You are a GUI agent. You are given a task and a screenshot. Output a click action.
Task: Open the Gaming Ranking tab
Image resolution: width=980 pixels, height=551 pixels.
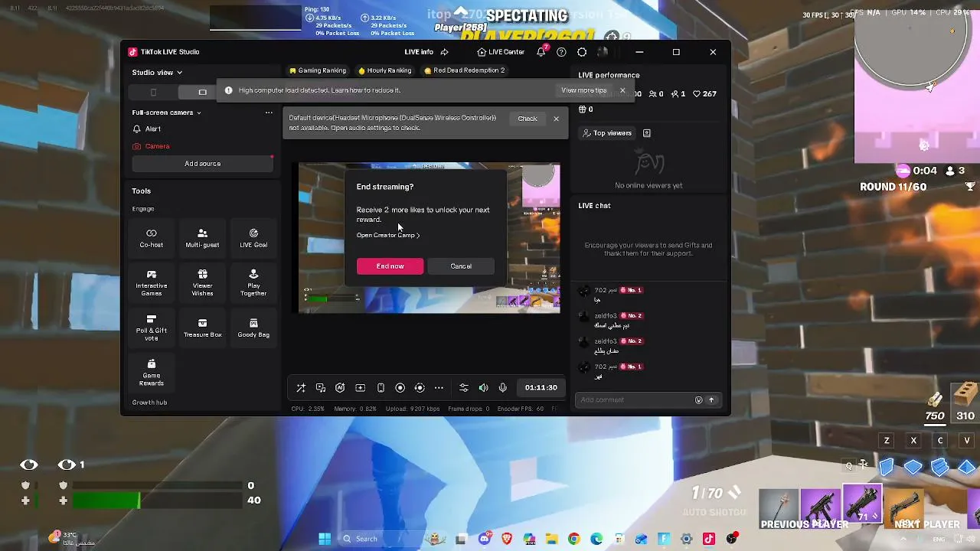coord(318,70)
